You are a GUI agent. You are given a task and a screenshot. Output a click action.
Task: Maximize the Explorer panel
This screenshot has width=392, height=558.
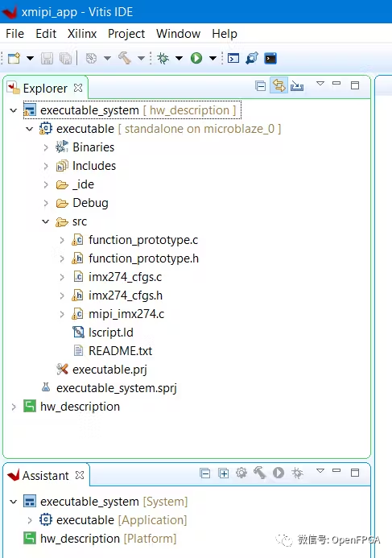355,85
